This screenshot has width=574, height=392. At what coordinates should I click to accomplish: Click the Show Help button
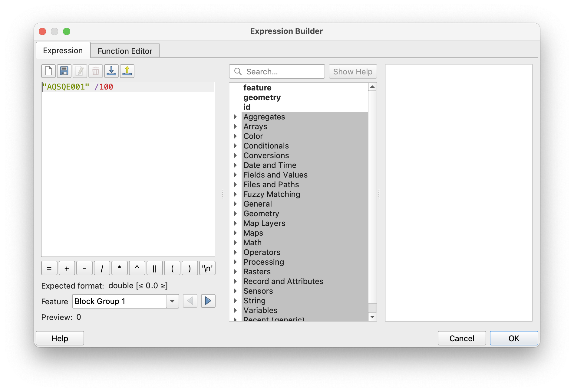point(352,71)
